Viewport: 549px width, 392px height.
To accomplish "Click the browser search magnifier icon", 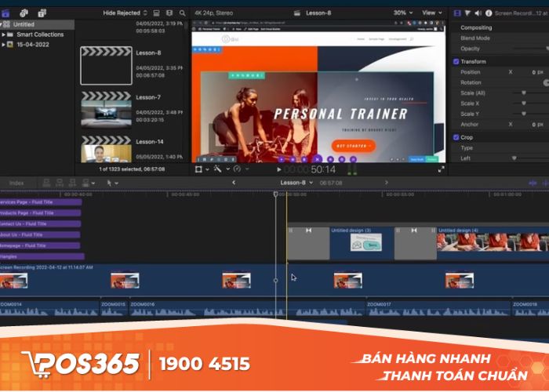I will (x=183, y=13).
